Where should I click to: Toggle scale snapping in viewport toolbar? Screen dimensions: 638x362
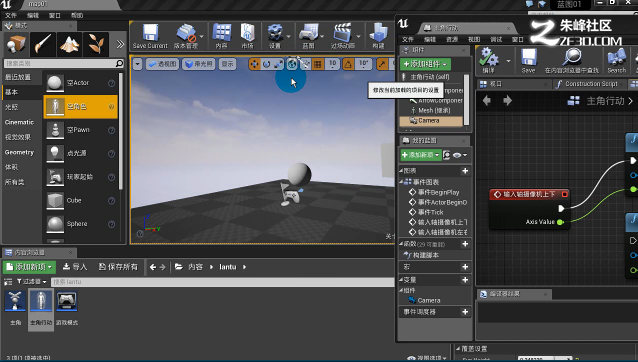(x=382, y=64)
